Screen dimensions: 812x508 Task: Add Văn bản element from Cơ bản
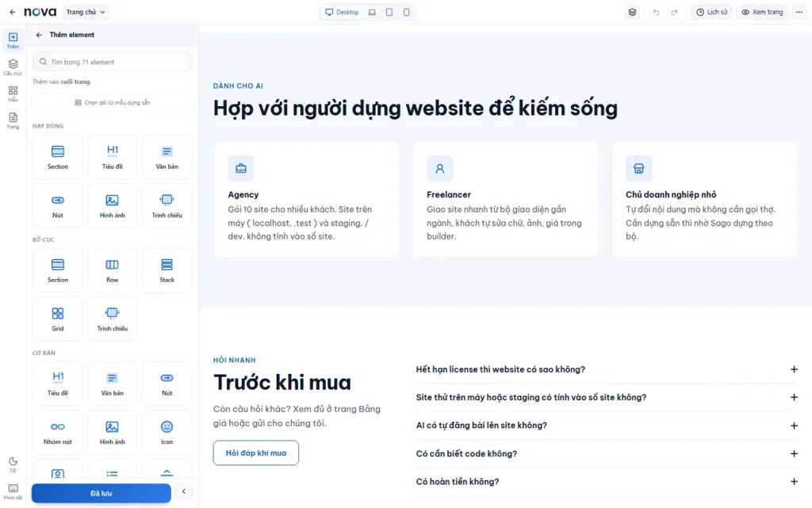(x=113, y=384)
